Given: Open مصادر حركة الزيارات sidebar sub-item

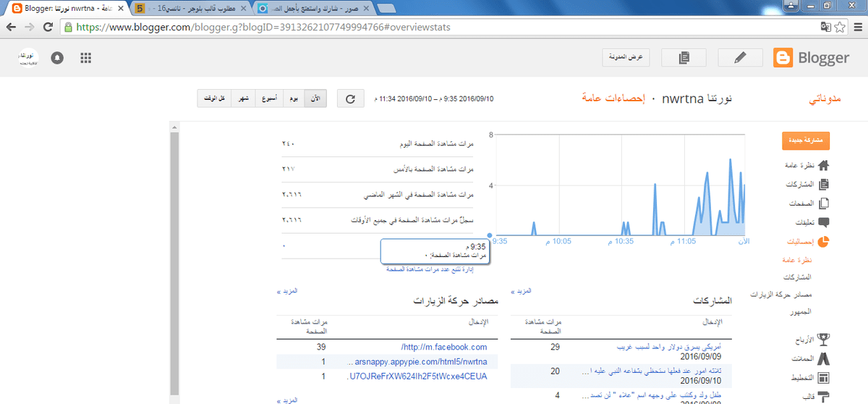Looking at the screenshot, I should (781, 295).
